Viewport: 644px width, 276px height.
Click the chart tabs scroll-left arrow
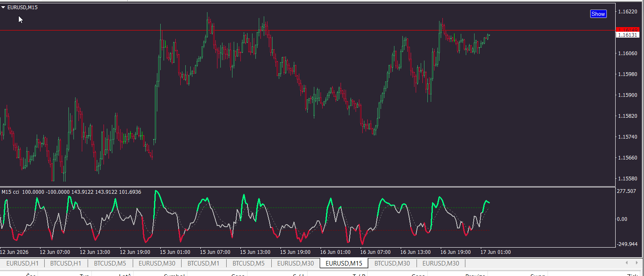[627, 263]
